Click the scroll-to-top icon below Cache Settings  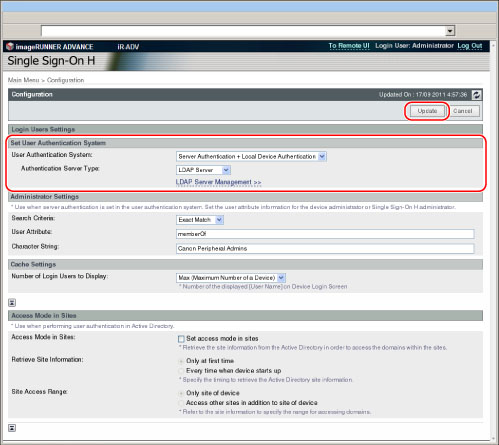(x=12, y=303)
